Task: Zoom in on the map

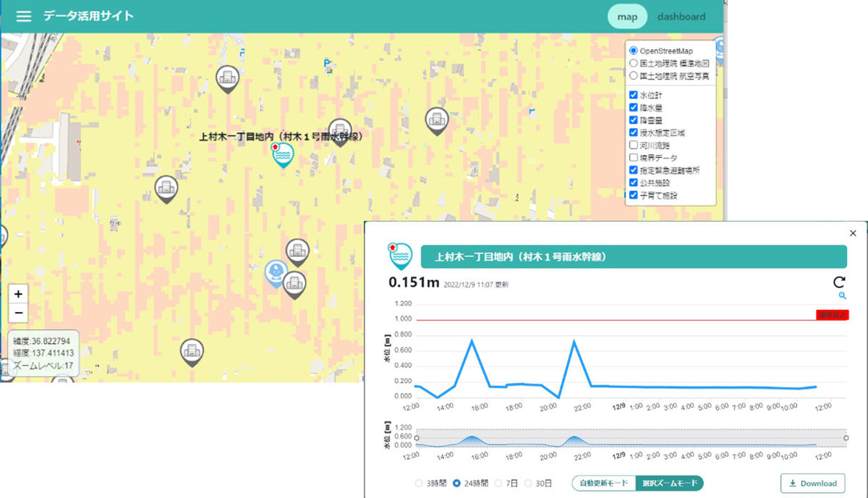Action: [x=19, y=294]
